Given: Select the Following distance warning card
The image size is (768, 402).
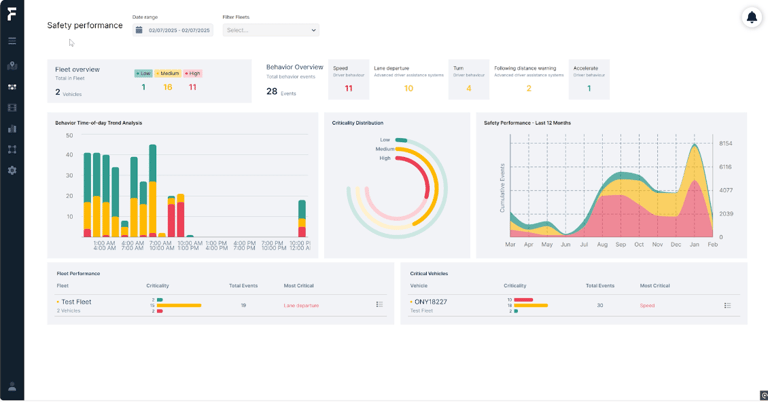Looking at the screenshot, I should pyautogui.click(x=529, y=79).
